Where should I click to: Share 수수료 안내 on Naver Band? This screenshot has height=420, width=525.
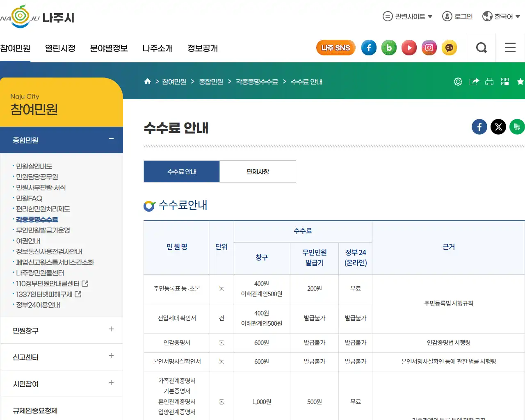[x=517, y=127]
